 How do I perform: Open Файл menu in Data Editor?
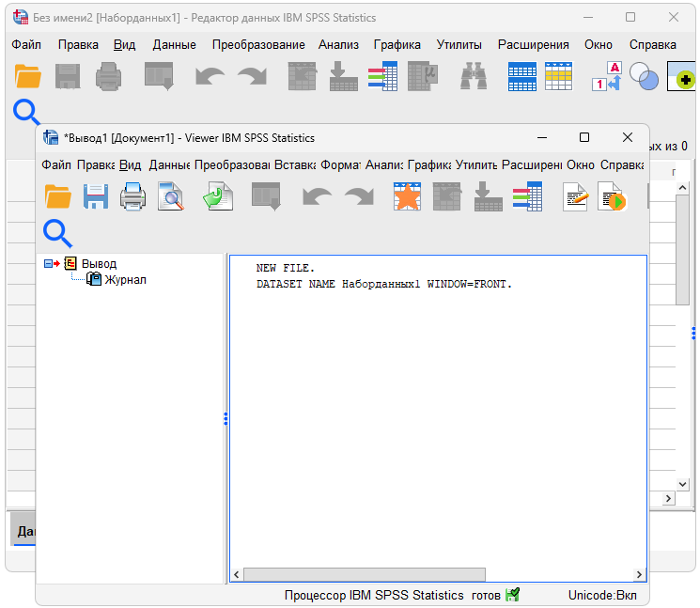26,45
